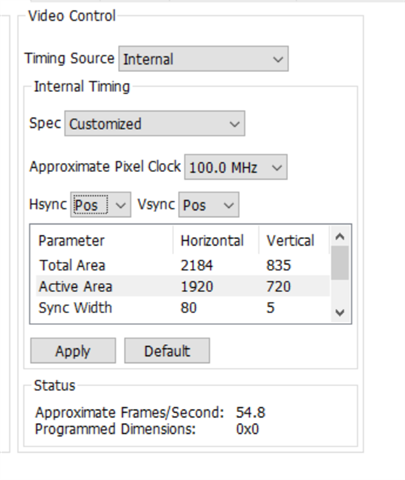Open the Timing Source dropdown
The height and width of the screenshot is (480, 405).
point(203,59)
